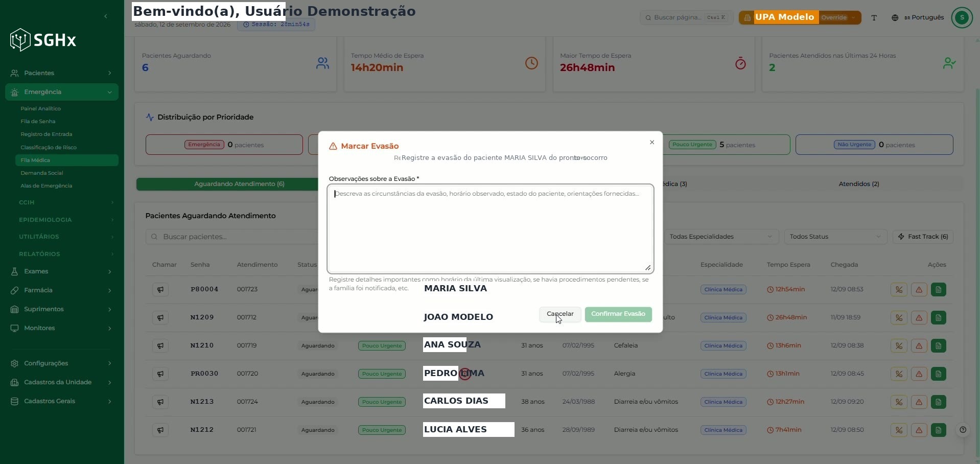Open the Farmácia pill icon menu
This screenshot has height=464, width=980.
pos(62,290)
